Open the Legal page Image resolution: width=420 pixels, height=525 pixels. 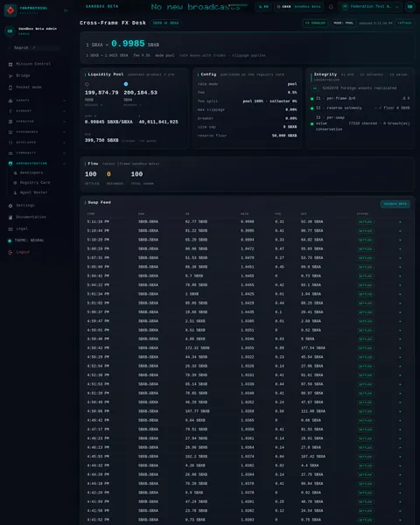pos(22,229)
